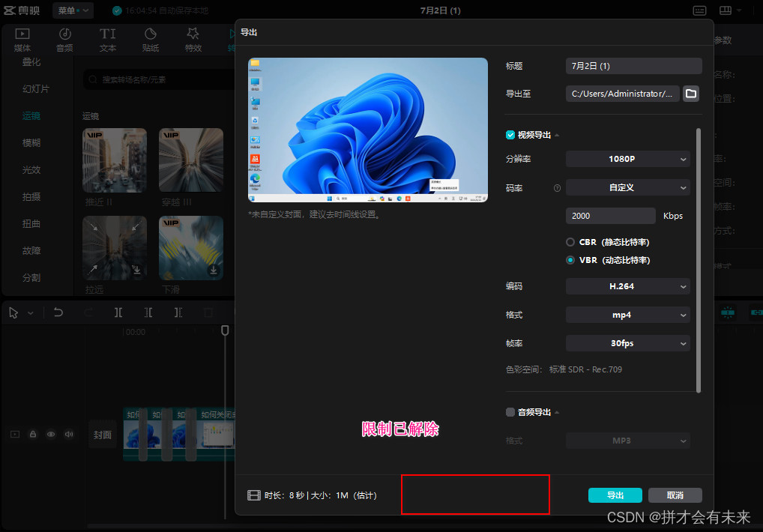
Task: Select the 故障 transition category
Action: [x=31, y=251]
